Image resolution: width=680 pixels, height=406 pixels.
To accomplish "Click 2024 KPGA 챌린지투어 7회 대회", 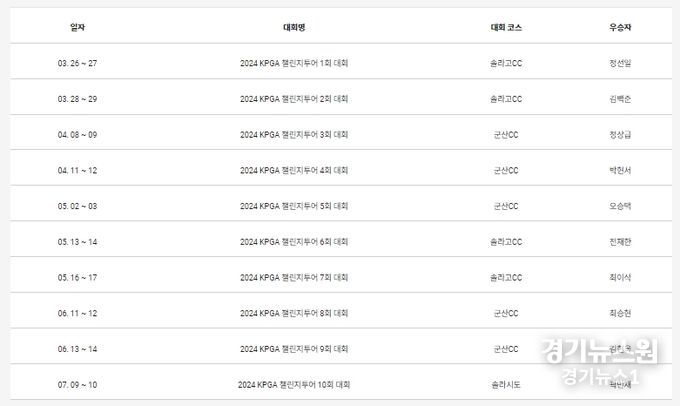I will click(294, 277).
